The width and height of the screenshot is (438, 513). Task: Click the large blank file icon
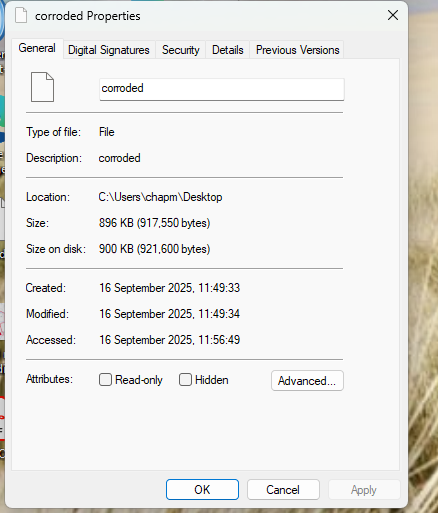[42, 87]
